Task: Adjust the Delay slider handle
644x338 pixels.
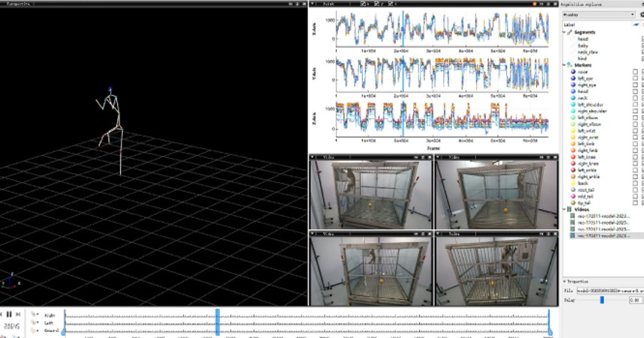Action: tap(601, 300)
